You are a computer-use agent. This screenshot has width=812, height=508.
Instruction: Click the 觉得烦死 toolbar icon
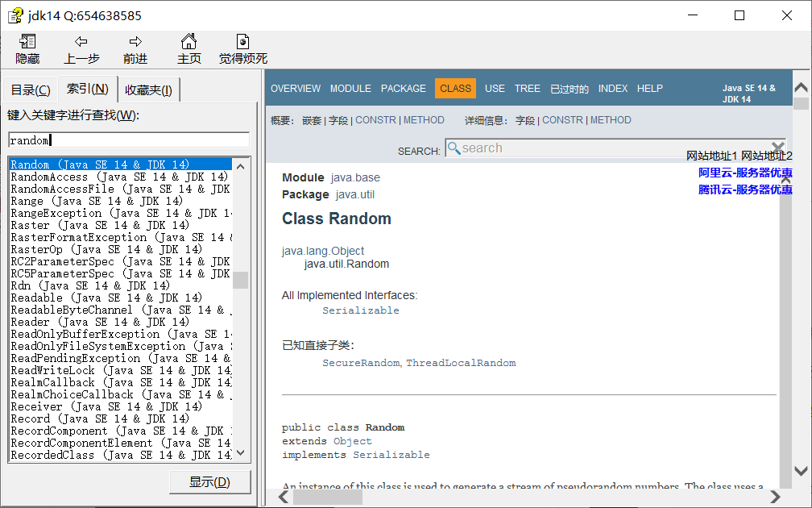tap(243, 41)
